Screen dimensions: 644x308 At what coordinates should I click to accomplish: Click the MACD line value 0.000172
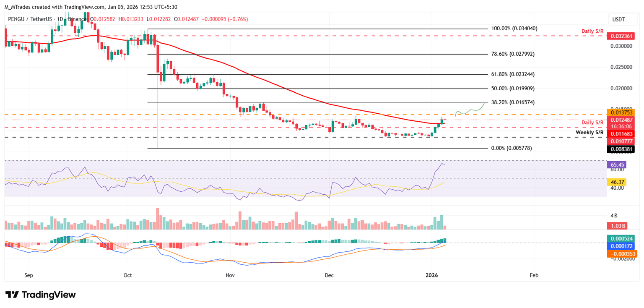point(621,246)
